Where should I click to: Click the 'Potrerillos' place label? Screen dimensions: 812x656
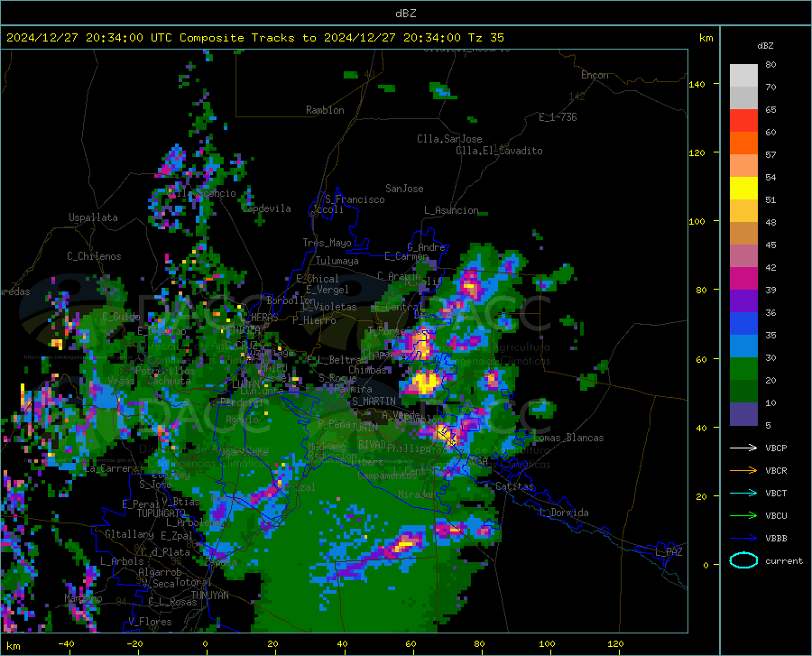coord(165,371)
